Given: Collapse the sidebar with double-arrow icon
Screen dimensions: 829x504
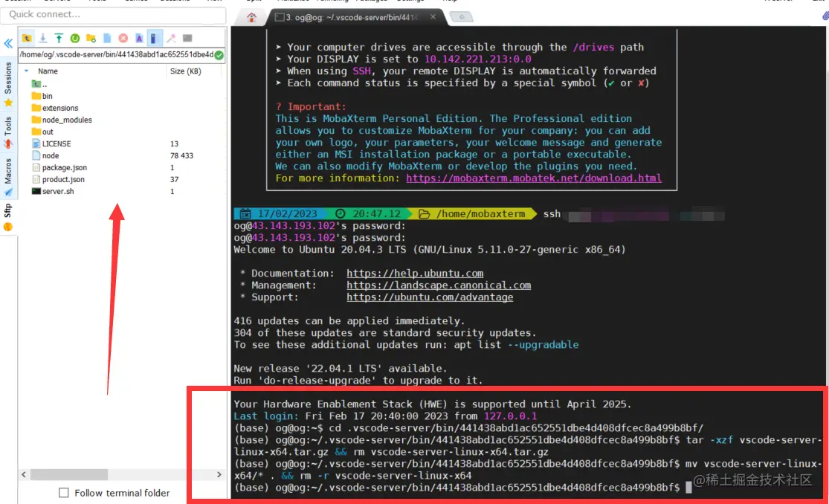Looking at the screenshot, I should click(x=8, y=43).
